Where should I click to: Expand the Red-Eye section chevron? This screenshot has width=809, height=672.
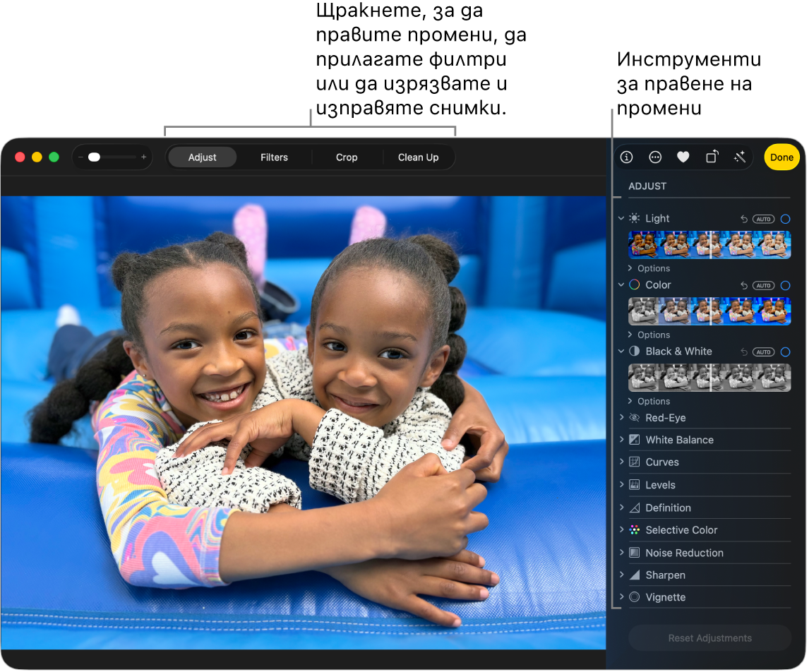[x=623, y=418]
